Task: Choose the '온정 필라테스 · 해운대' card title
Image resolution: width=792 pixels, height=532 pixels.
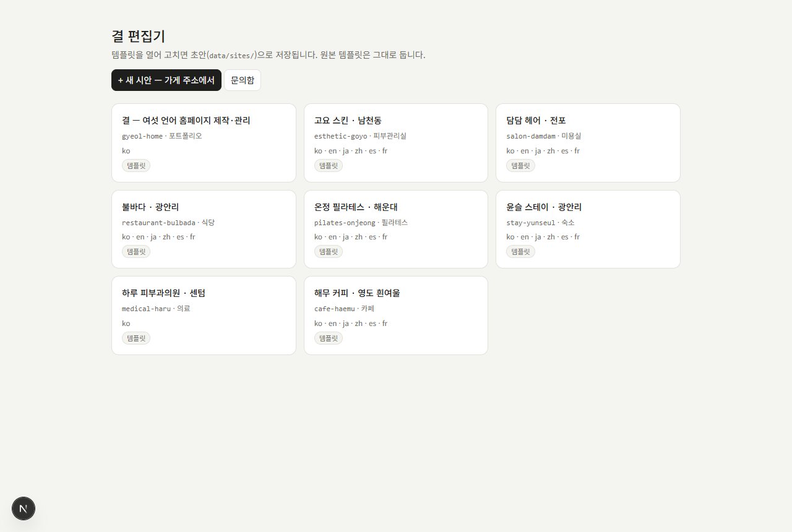Action: click(x=356, y=207)
